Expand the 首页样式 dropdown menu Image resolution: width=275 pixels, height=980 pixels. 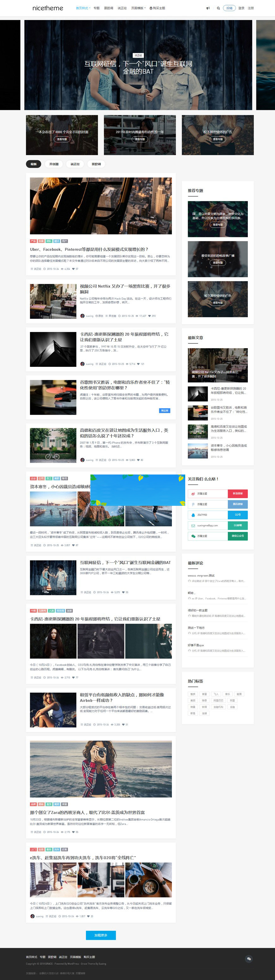pyautogui.click(x=83, y=8)
